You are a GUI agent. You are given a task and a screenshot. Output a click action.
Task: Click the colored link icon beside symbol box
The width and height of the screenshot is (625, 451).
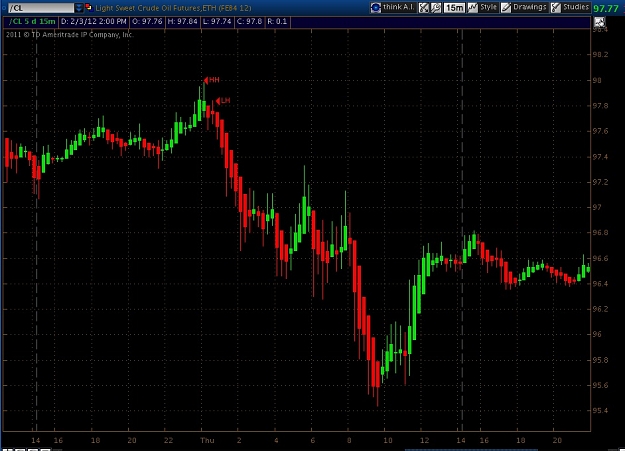(x=88, y=7)
